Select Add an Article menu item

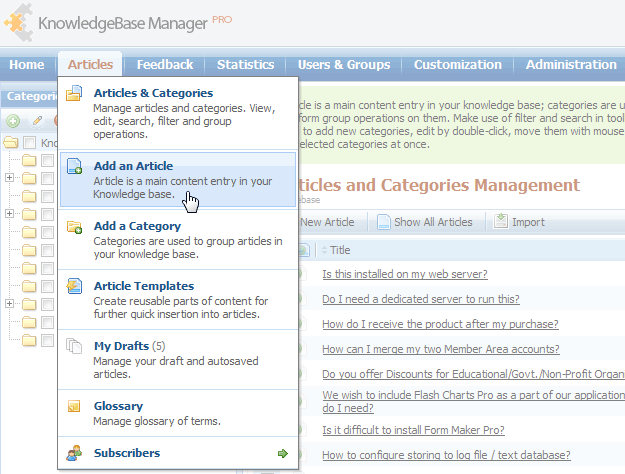tap(178, 179)
